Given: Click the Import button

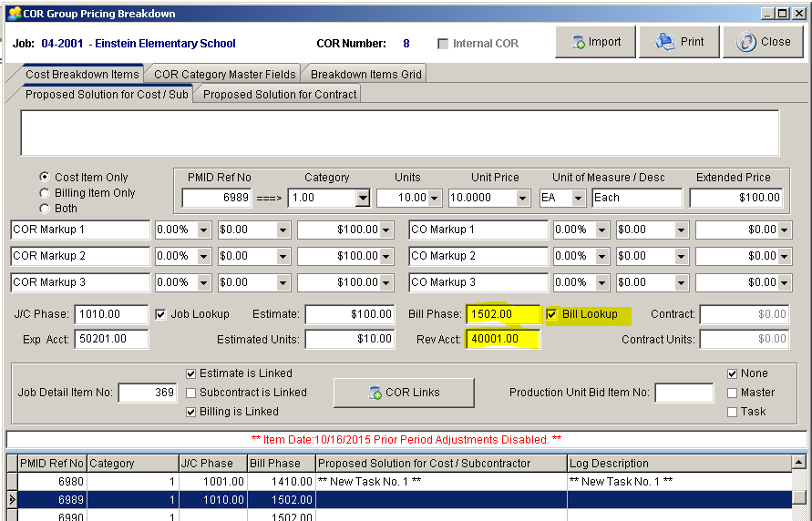Looking at the screenshot, I should (595, 42).
